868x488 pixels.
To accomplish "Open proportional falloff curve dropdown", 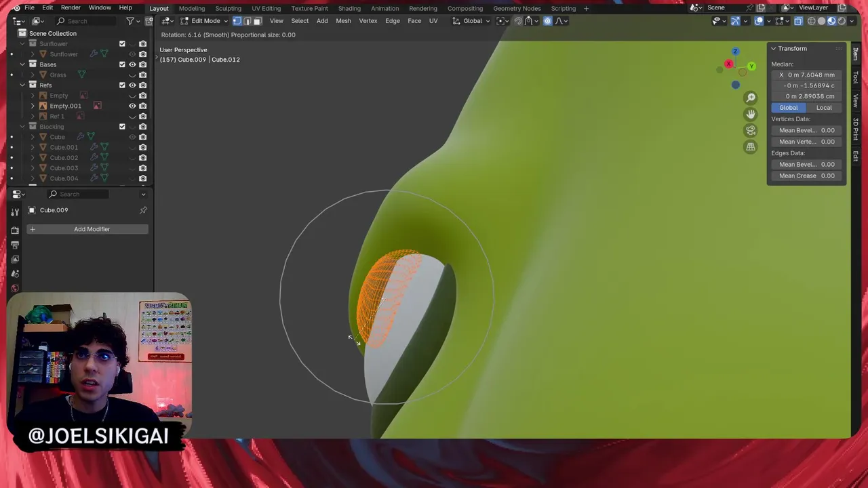I will coord(561,21).
